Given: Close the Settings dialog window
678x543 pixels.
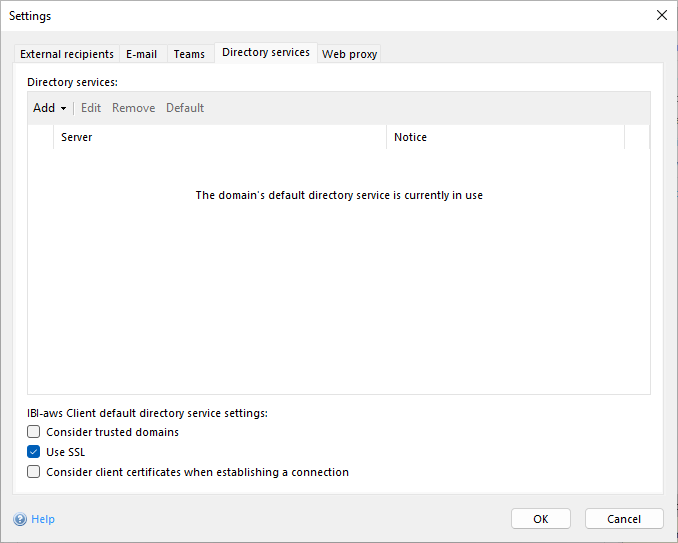Looking at the screenshot, I should pyautogui.click(x=661, y=15).
